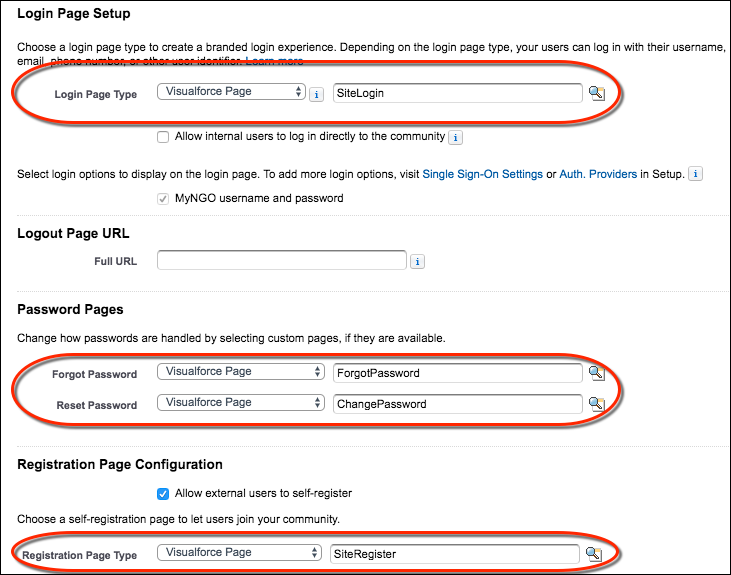Expand the Registration Page Type dropdown
731x575 pixels.
pos(239,552)
